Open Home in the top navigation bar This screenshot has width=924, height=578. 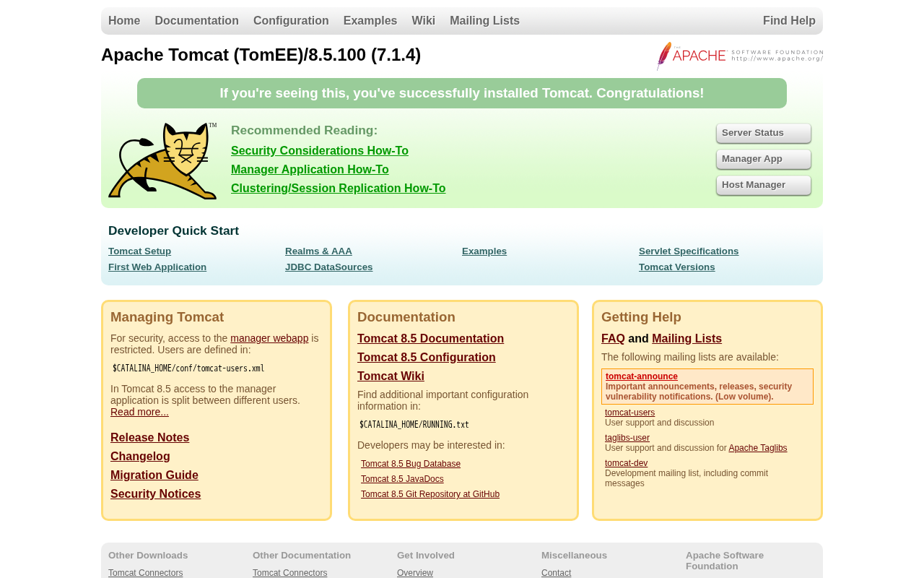click(124, 21)
